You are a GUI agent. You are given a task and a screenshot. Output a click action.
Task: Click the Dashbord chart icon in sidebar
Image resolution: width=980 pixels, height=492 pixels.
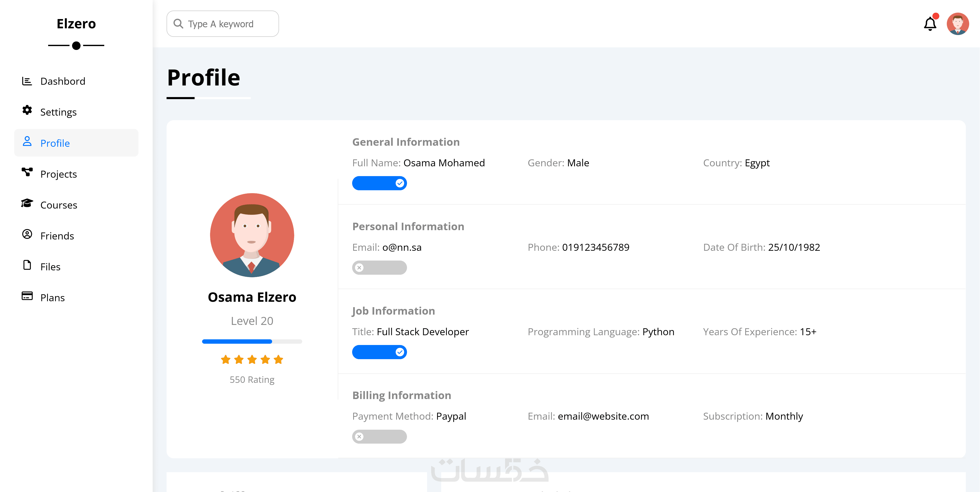[x=27, y=81]
